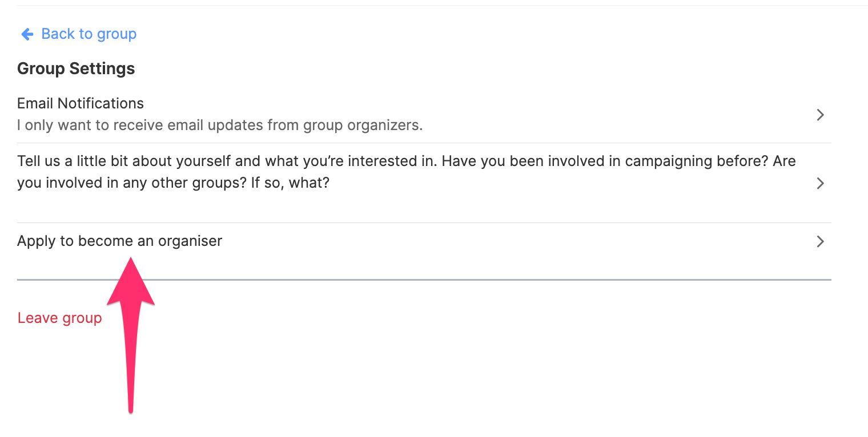Open the chevron beside the about-yourself question
868x437 pixels.
(820, 183)
